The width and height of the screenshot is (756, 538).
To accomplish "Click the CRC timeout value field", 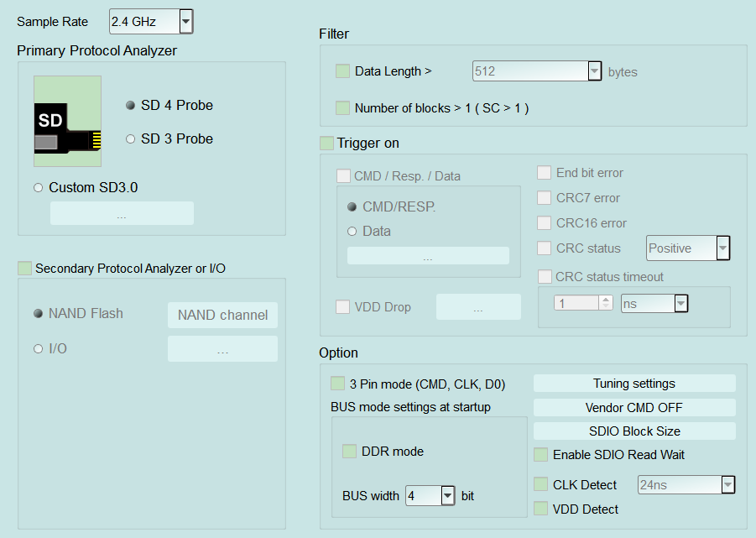I will pyautogui.click(x=576, y=303).
